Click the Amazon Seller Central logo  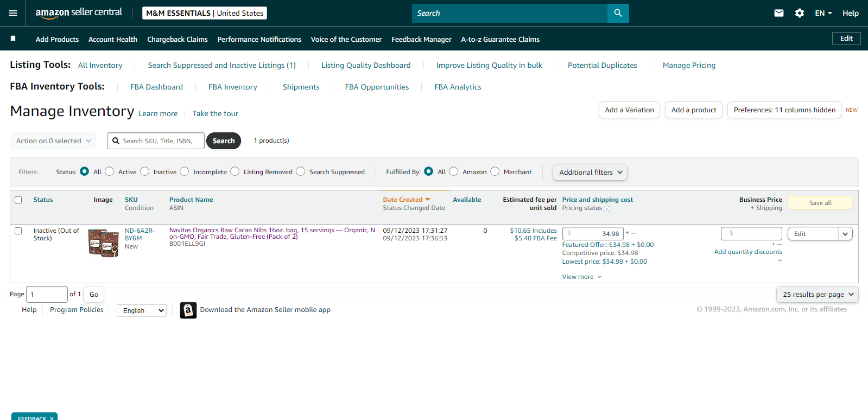click(x=79, y=12)
